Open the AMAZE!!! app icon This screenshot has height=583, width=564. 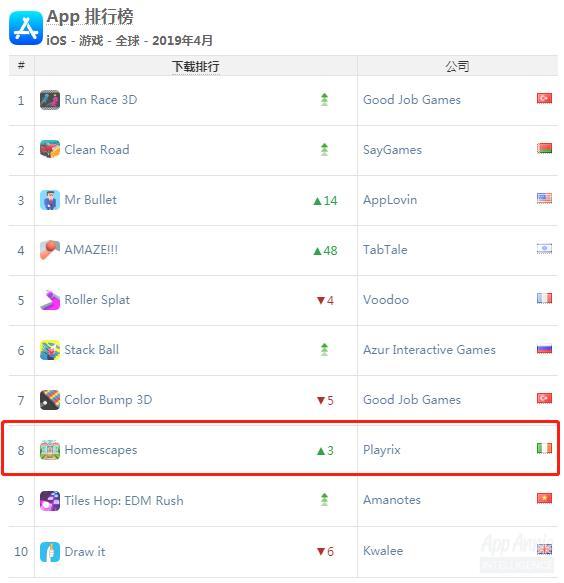point(50,250)
